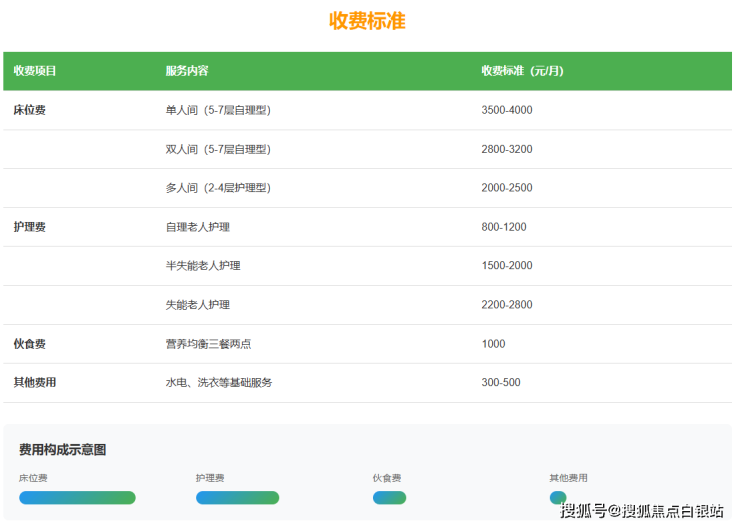Screen dimensions: 740x527
Task: Click the 床位费 gradient bar
Action: click(77, 498)
